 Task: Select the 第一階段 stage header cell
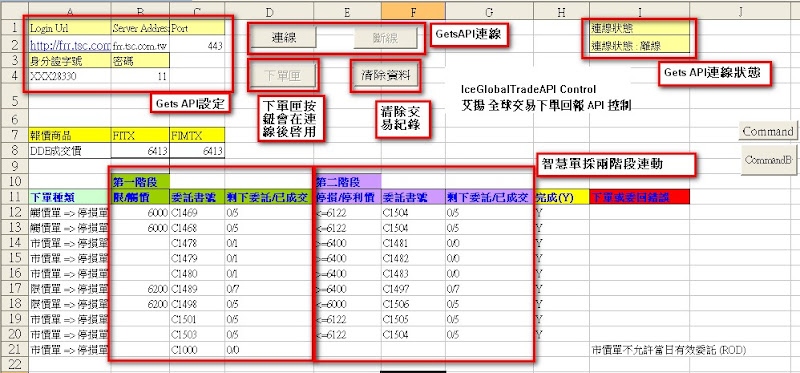(140, 181)
